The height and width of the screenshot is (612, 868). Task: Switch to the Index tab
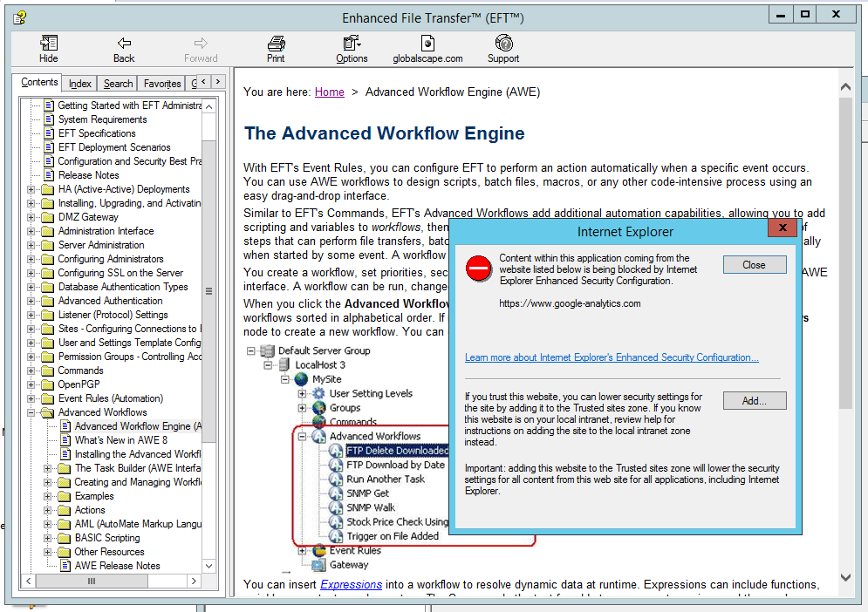[x=79, y=84]
